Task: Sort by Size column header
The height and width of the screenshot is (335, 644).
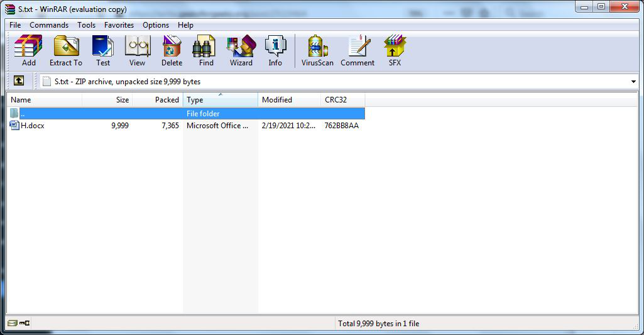Action: 107,99
